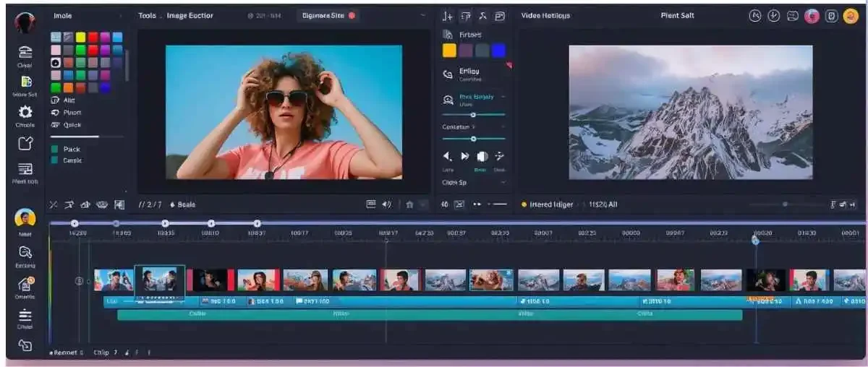Toggle the Pack checkbox square
Image resolution: width=868 pixels, height=367 pixels.
(54, 149)
